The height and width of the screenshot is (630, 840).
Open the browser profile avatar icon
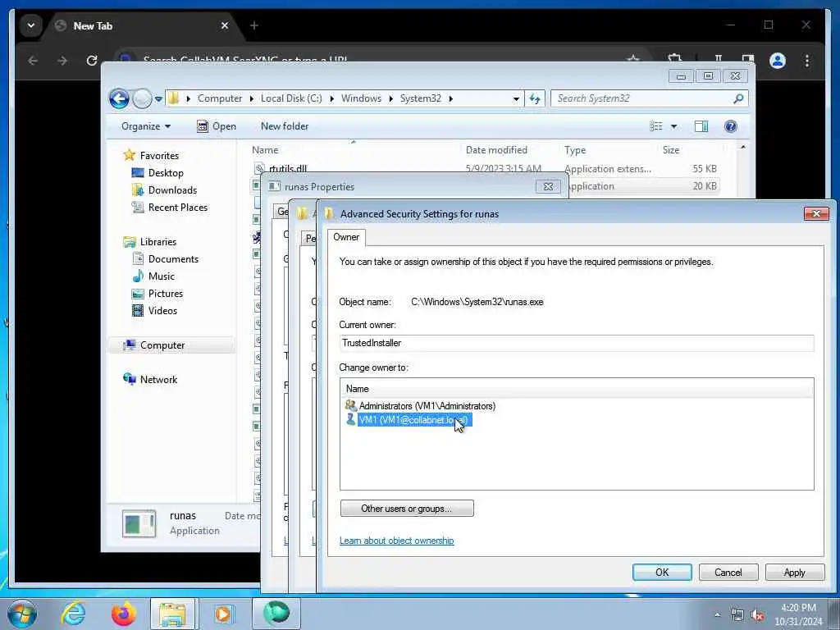point(778,61)
